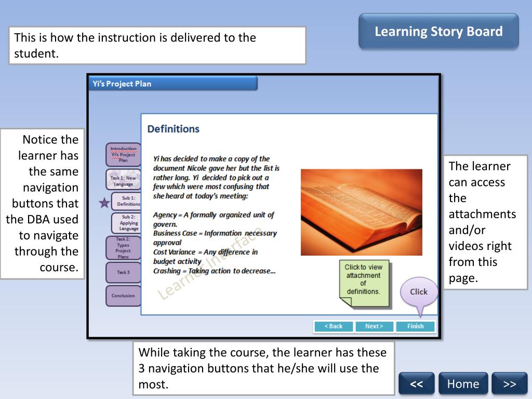
Task: Advance to next slide with >> button
Action: (510, 384)
